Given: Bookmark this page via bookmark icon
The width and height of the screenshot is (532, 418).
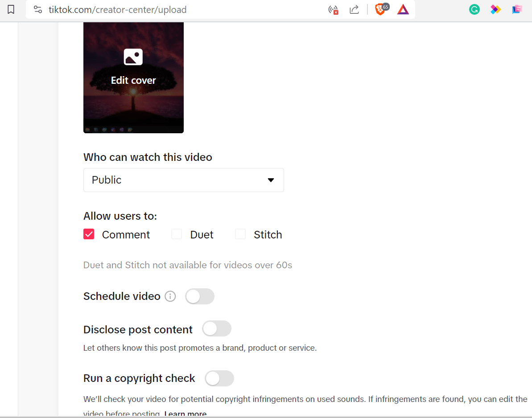Looking at the screenshot, I should (x=11, y=9).
